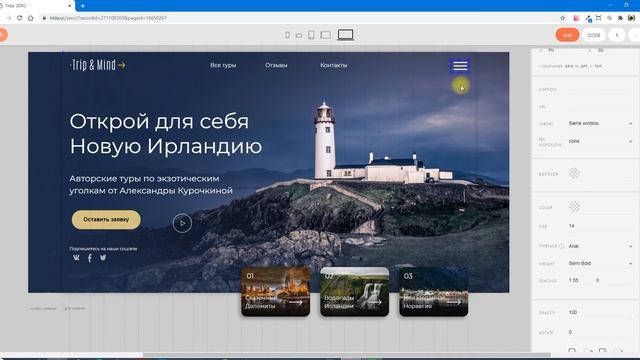Bookmark page with the star icon
The height and width of the screenshot is (360, 640).
[562, 18]
